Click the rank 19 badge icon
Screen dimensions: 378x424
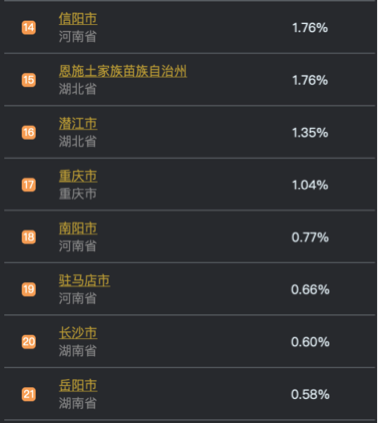[x=29, y=289]
